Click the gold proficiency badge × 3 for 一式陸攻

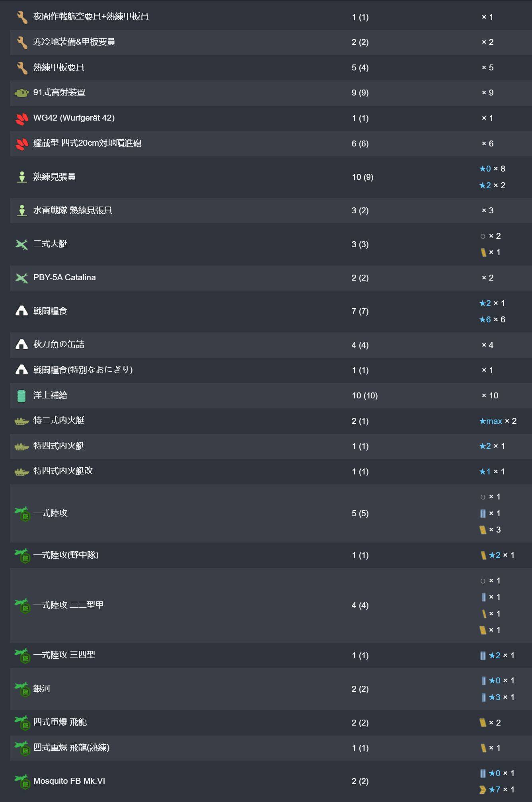(490, 530)
